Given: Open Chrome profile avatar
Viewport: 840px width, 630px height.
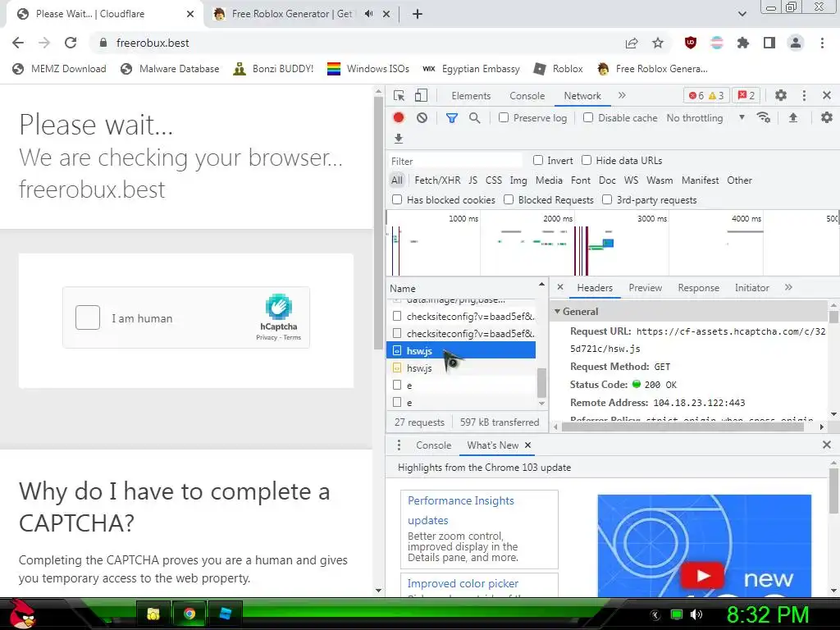Looking at the screenshot, I should pos(796,43).
